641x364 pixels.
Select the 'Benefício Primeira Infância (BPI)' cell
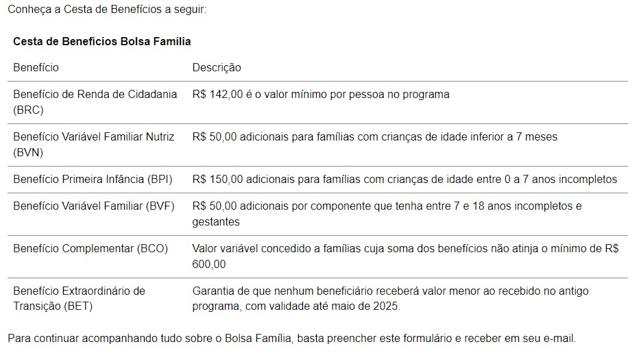(x=93, y=179)
